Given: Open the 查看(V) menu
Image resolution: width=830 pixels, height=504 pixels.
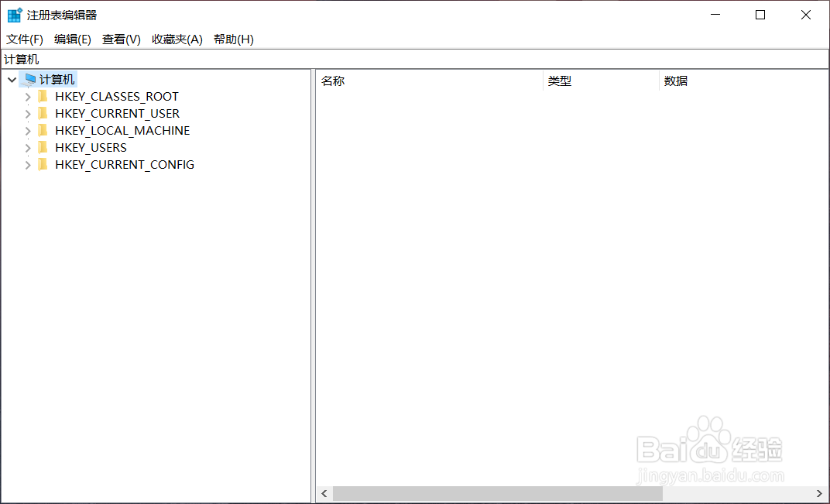Looking at the screenshot, I should click(122, 39).
